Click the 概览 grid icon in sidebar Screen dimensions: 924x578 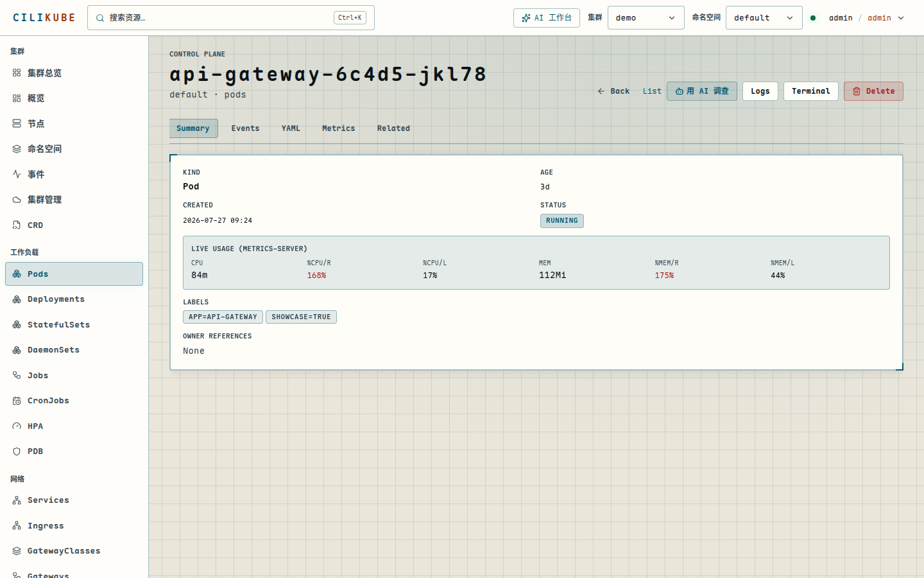tap(17, 98)
